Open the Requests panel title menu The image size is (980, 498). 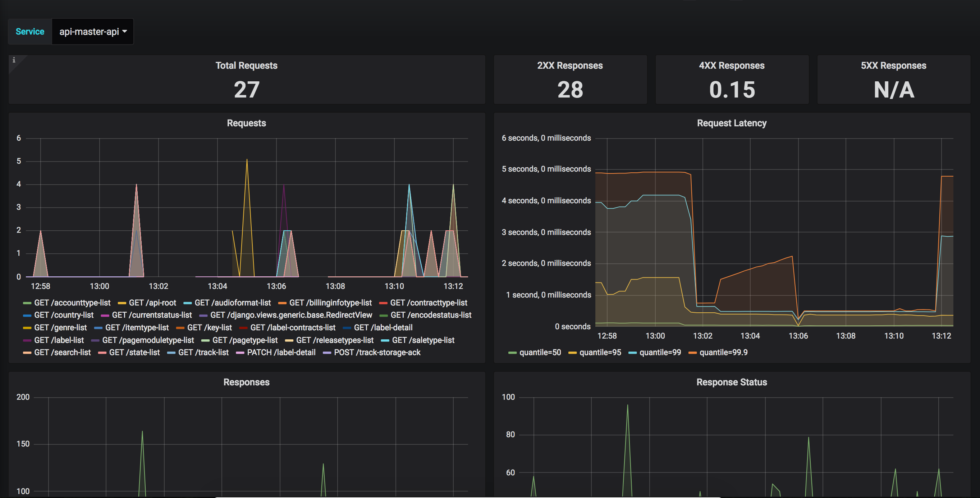coord(246,123)
